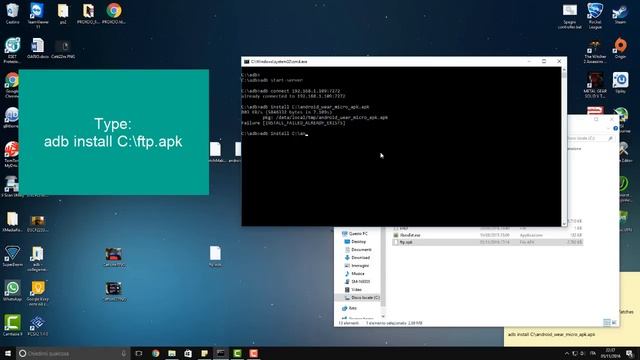Click the taskbar clock and date

[611, 353]
